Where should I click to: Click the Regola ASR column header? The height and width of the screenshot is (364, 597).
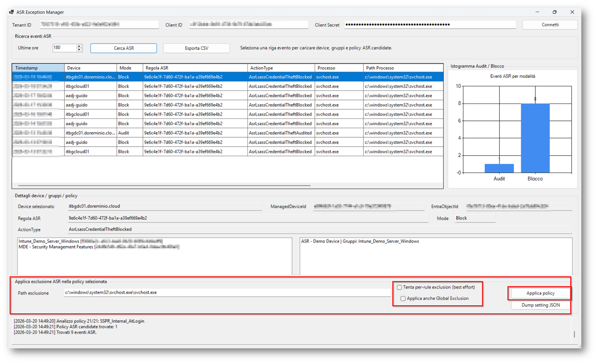194,68
